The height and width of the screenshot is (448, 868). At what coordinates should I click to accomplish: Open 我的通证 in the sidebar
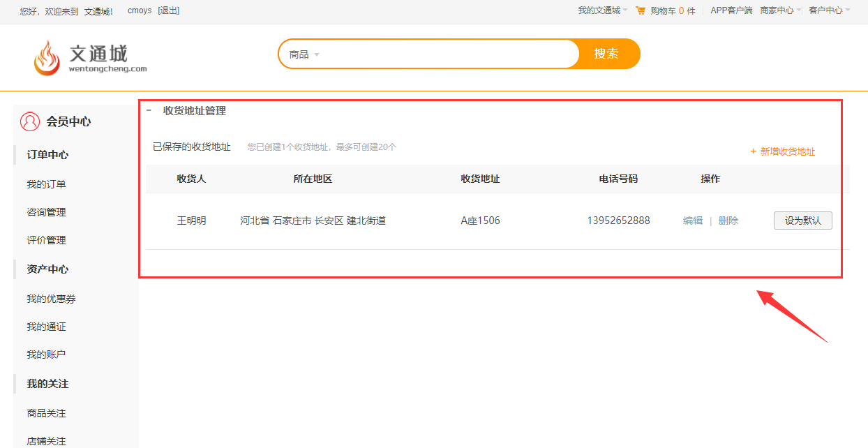click(x=46, y=327)
